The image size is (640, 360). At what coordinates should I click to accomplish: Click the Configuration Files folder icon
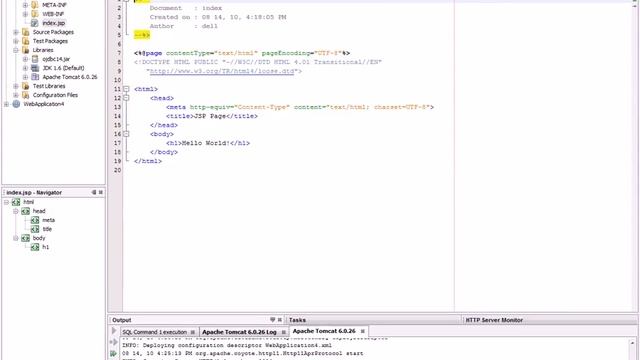point(25,95)
